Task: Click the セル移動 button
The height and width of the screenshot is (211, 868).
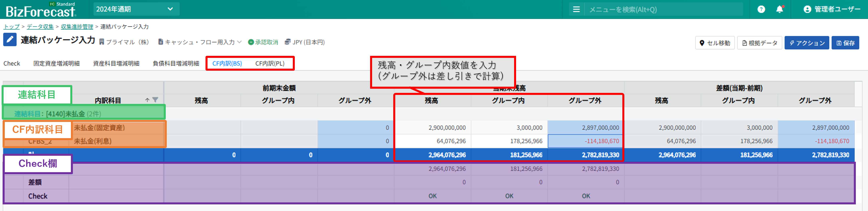Action: 715,43
